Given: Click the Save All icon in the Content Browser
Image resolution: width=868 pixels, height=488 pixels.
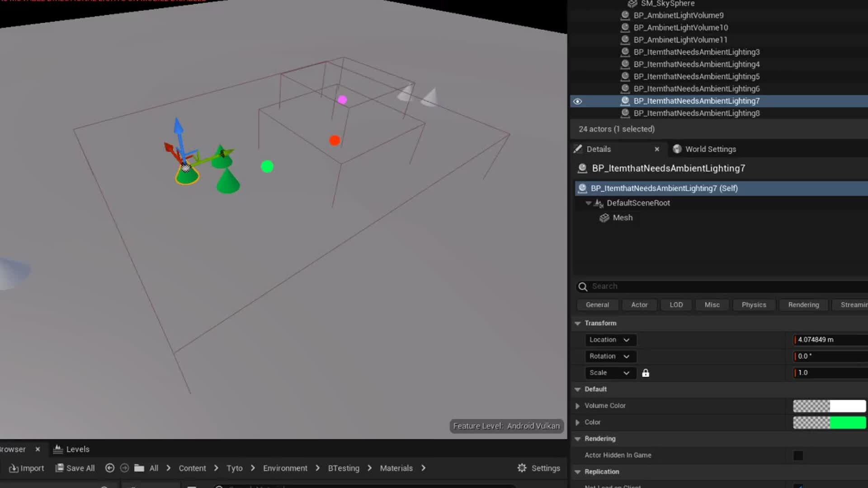Looking at the screenshot, I should coord(59,468).
